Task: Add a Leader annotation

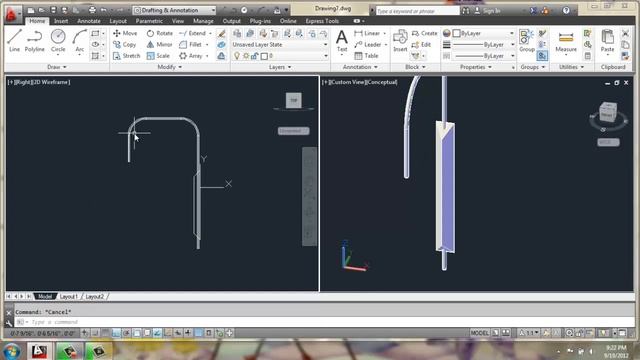Action: (368, 44)
